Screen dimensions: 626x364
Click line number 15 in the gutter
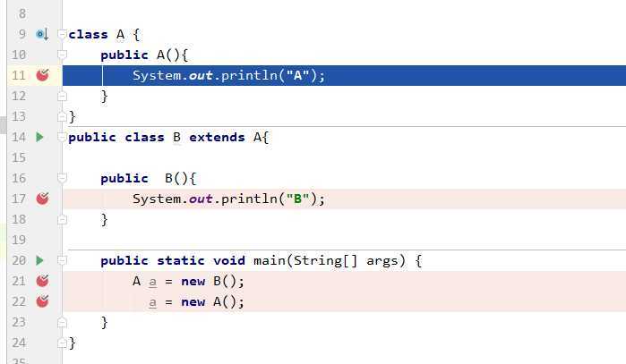[19, 157]
